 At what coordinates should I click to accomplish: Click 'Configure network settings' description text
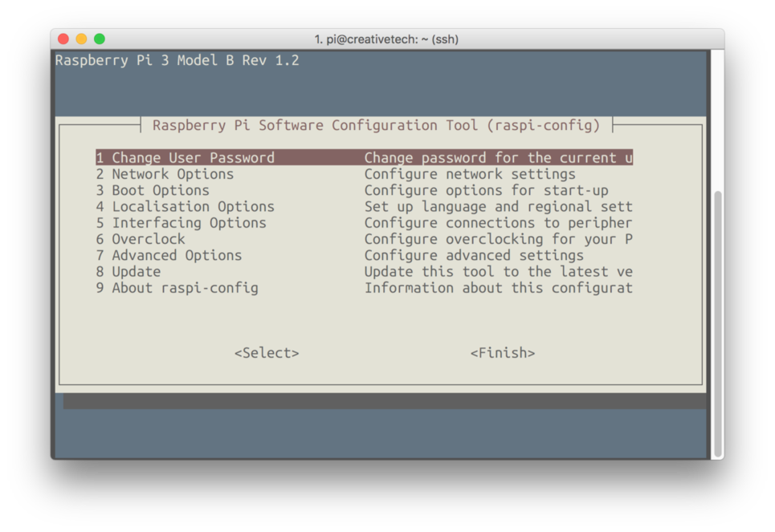click(470, 174)
